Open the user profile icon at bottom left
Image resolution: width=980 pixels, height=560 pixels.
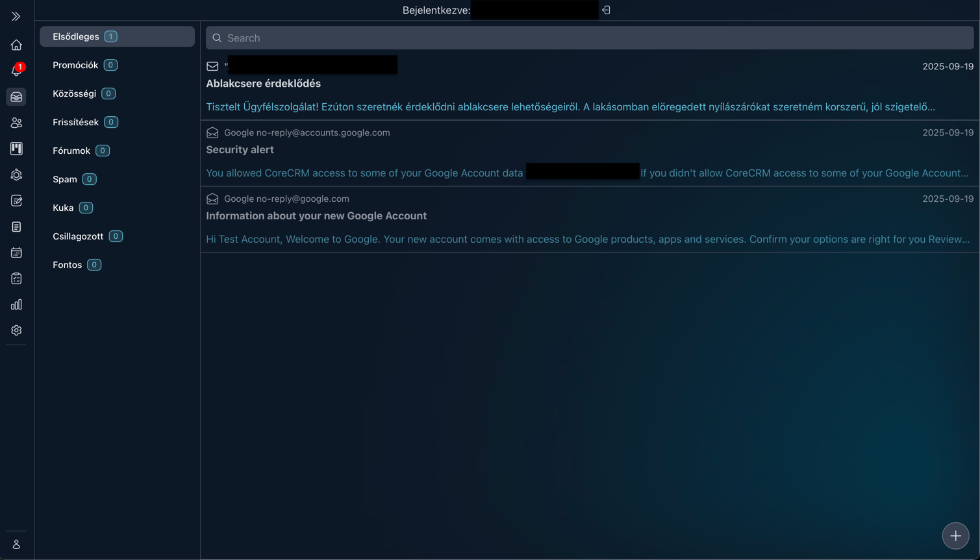click(16, 544)
